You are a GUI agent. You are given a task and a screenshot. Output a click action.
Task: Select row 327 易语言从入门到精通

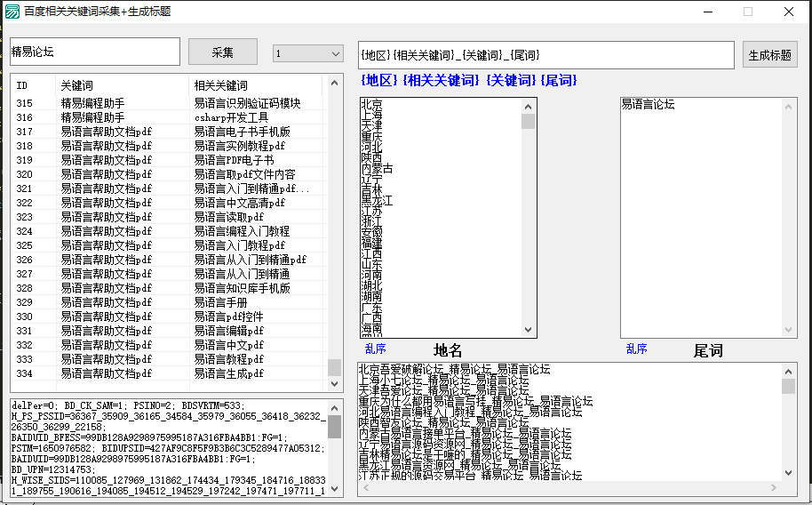point(169,274)
